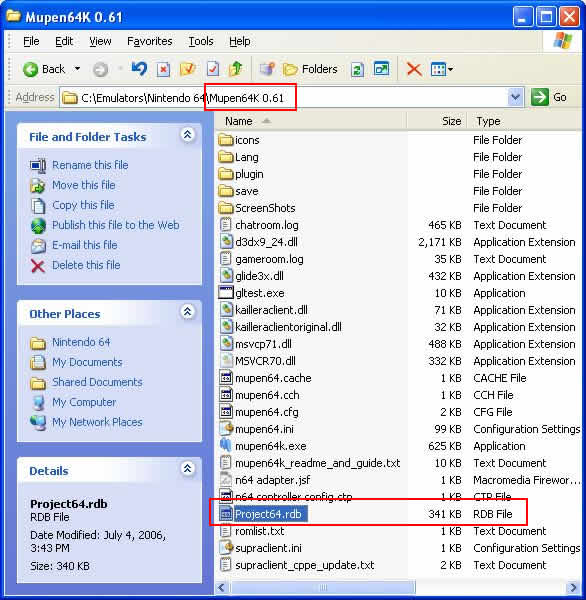Collapse the Other Places panel
This screenshot has width=586, height=600.
(x=187, y=312)
